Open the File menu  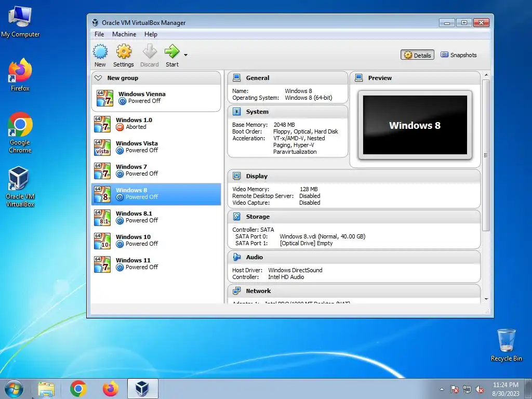[x=99, y=34]
